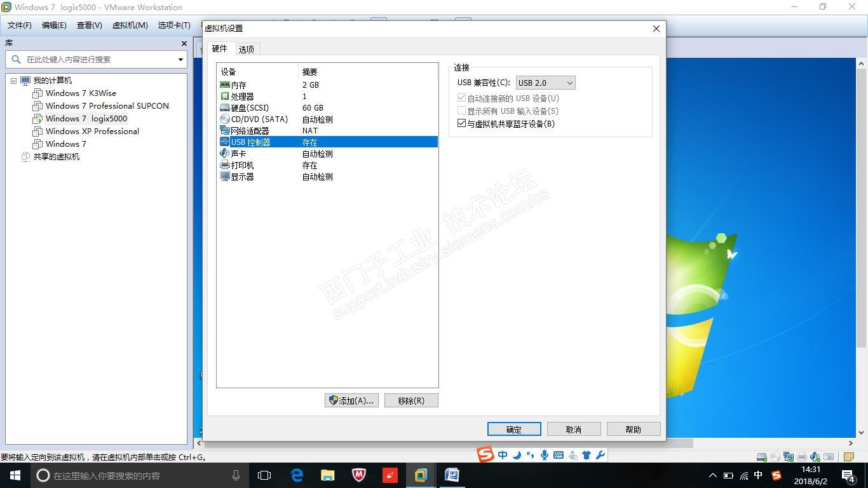Open Sogou toolbox wrench icon
The image size is (868, 488).
pyautogui.click(x=600, y=455)
